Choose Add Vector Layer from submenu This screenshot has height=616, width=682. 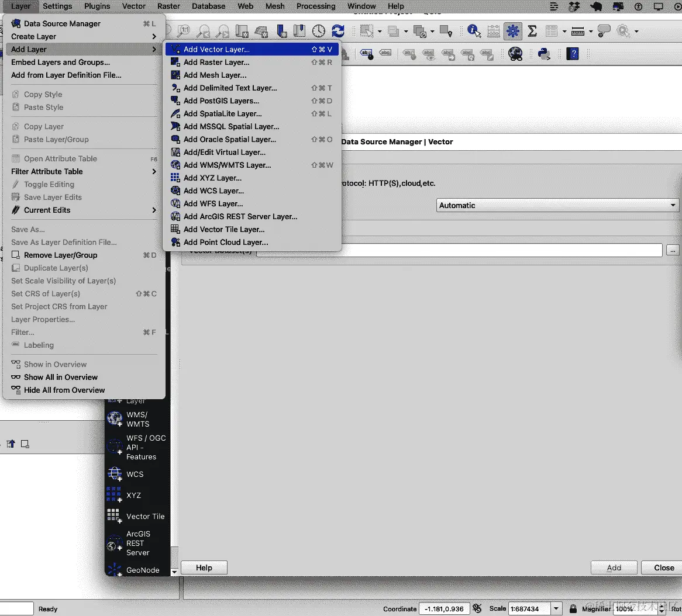(252, 49)
